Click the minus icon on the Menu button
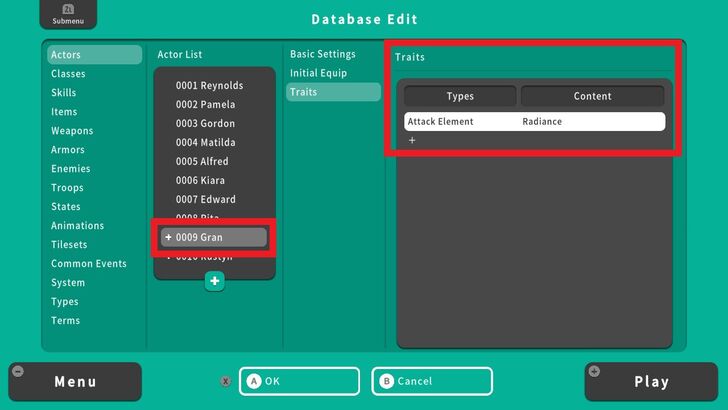 click(x=18, y=371)
